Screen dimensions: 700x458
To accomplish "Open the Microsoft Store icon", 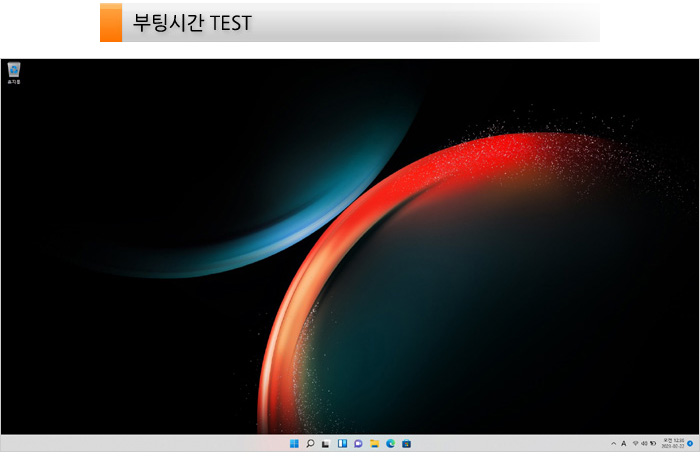I will 407,443.
